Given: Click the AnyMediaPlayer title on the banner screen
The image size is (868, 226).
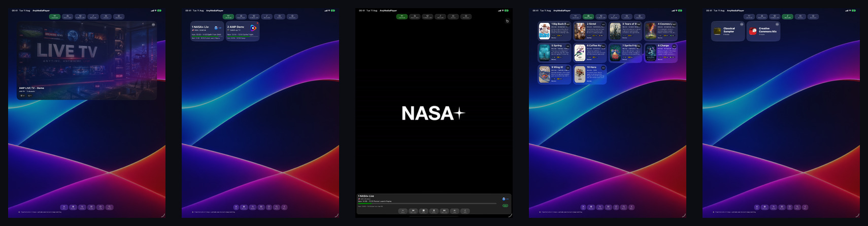Looking at the screenshot, I should (41, 10).
